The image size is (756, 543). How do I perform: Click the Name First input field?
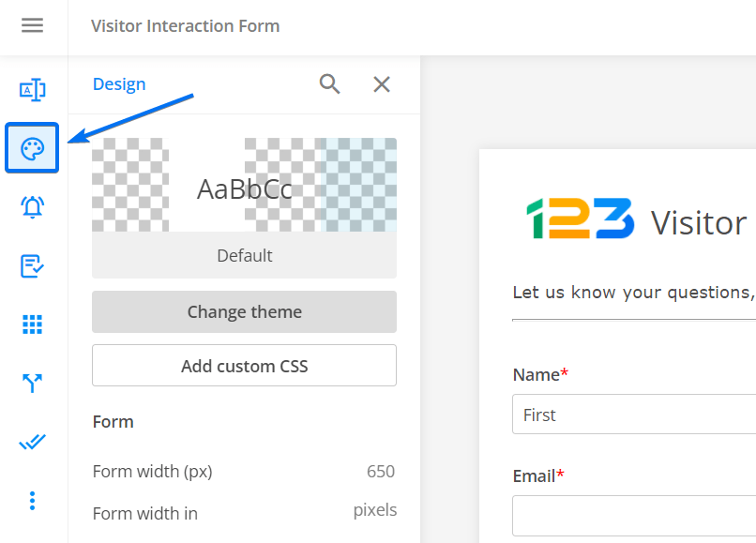coord(634,415)
